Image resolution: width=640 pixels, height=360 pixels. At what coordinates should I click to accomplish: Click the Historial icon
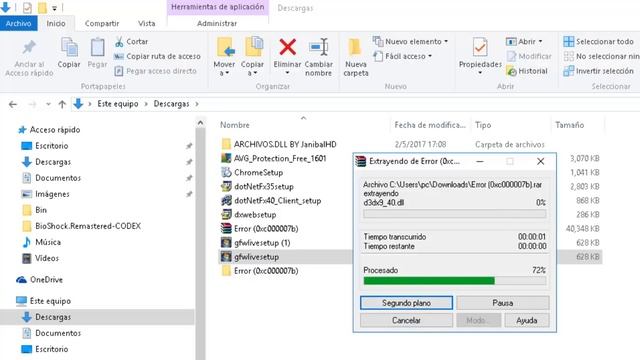pyautogui.click(x=511, y=71)
